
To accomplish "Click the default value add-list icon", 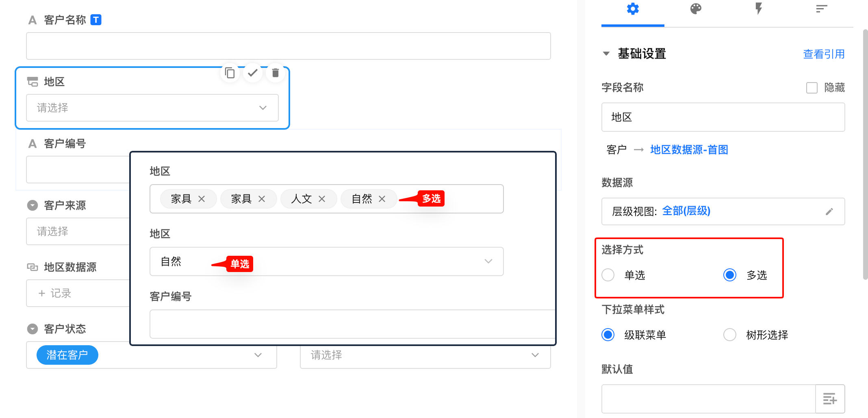I will pyautogui.click(x=830, y=399).
